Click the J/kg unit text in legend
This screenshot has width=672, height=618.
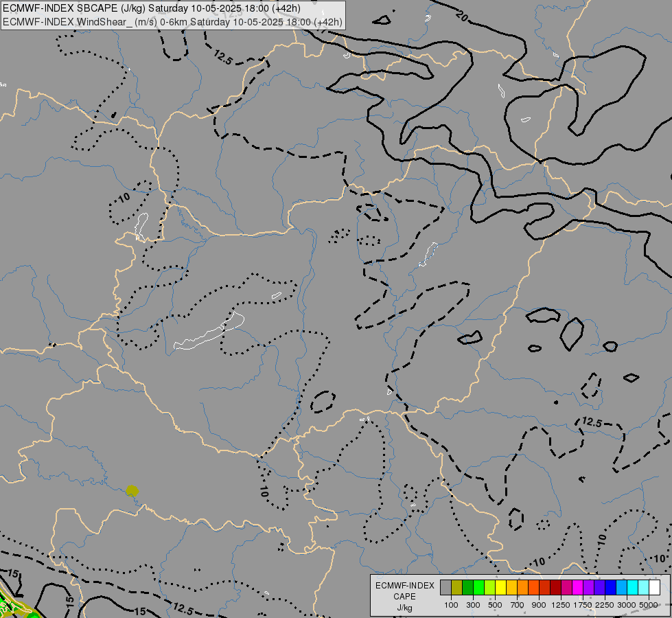(404, 608)
